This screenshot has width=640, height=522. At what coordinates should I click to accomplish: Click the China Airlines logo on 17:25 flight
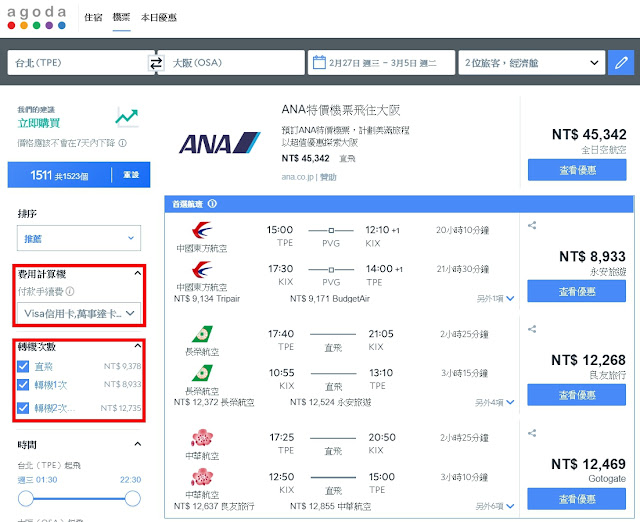pos(202,438)
